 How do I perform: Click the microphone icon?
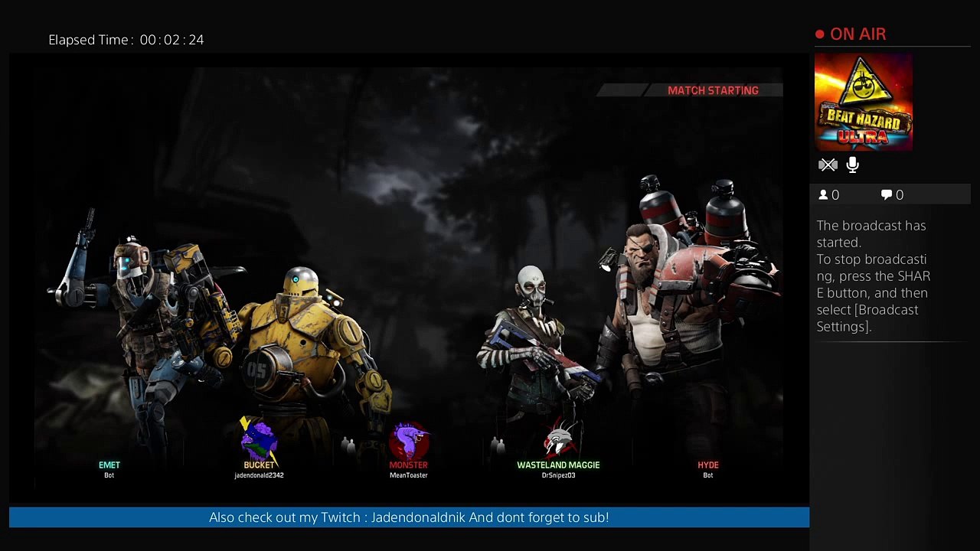(x=853, y=165)
